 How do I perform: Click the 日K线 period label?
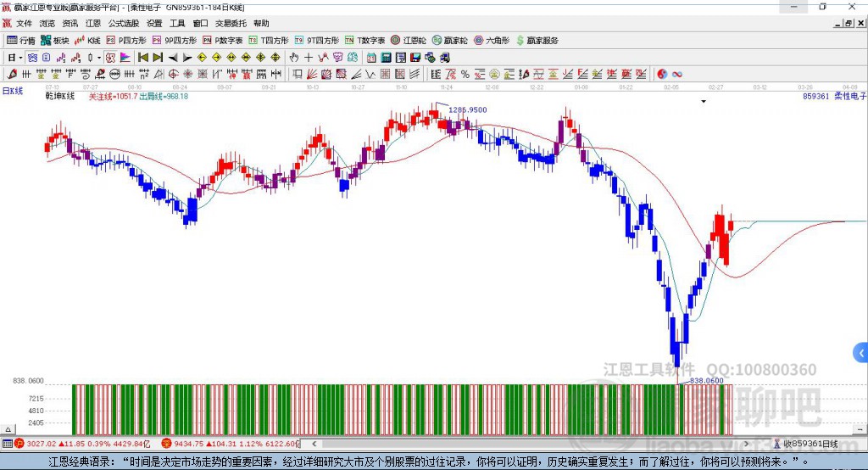(13, 91)
